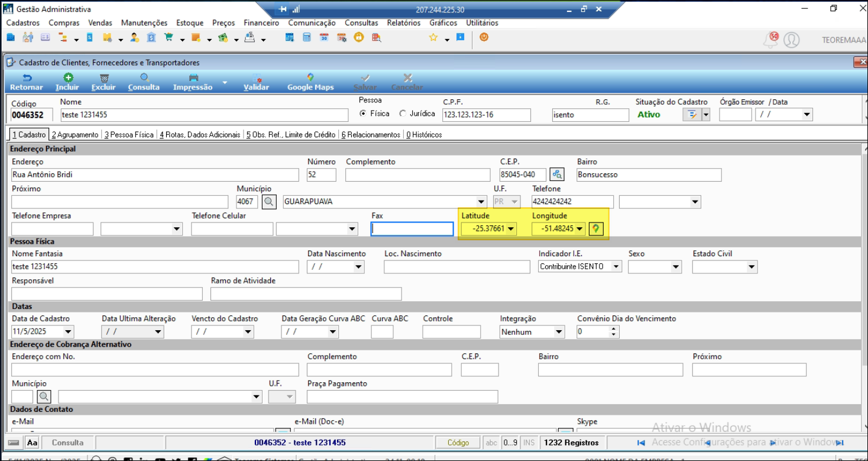Expand the Indicador I.E. dropdown

(616, 267)
